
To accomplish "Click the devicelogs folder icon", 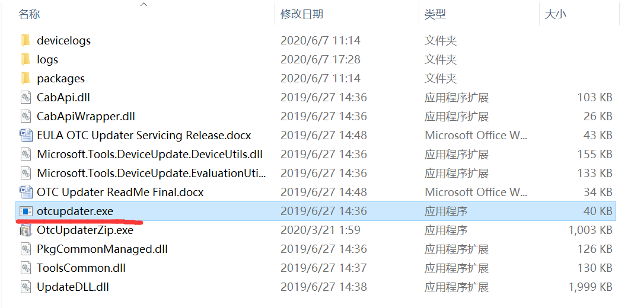I will [25, 40].
